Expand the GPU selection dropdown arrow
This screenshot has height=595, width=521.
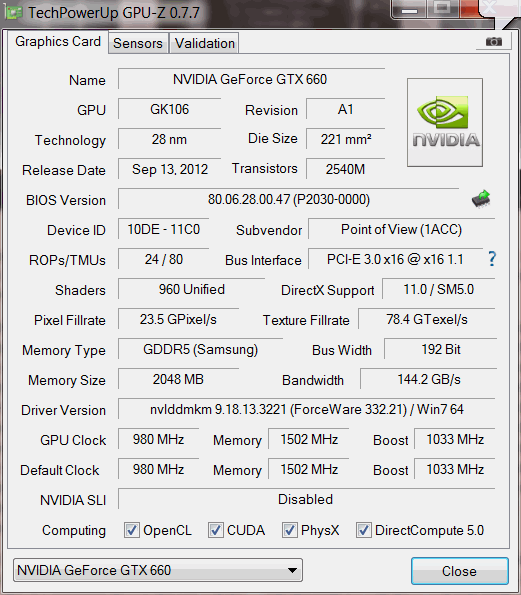(x=292, y=570)
